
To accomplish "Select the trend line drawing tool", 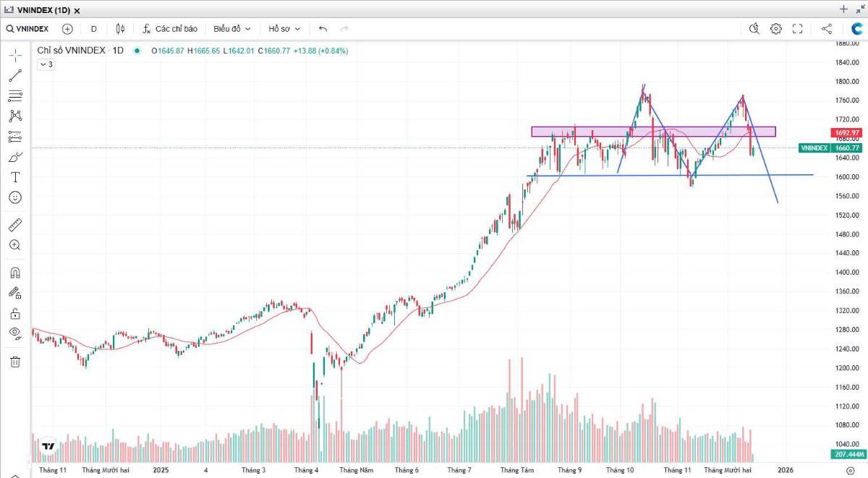I will [x=15, y=75].
